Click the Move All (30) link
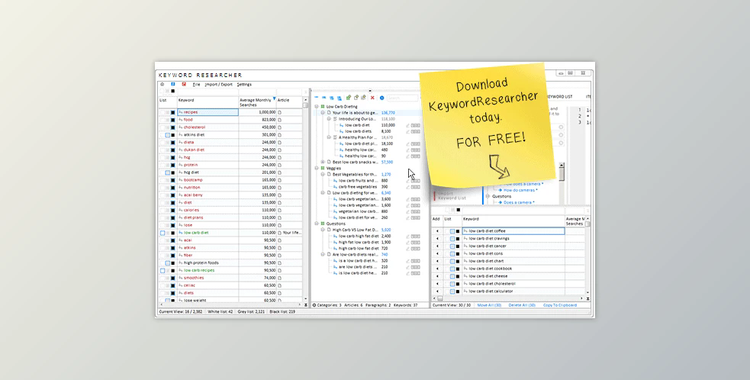750x380 pixels. coord(489,305)
